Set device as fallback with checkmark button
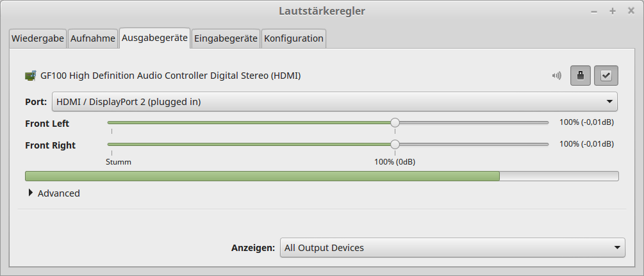644x276 pixels. tap(606, 76)
